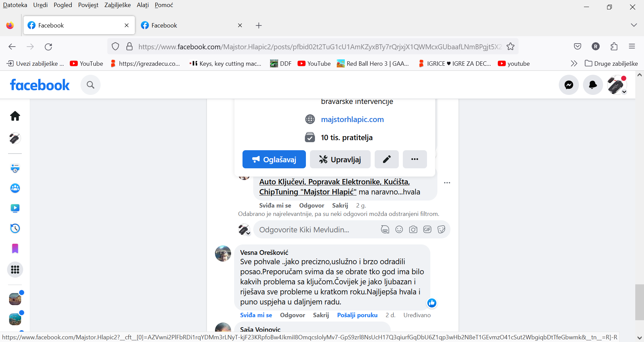Open the Alati menu

[x=143, y=5]
